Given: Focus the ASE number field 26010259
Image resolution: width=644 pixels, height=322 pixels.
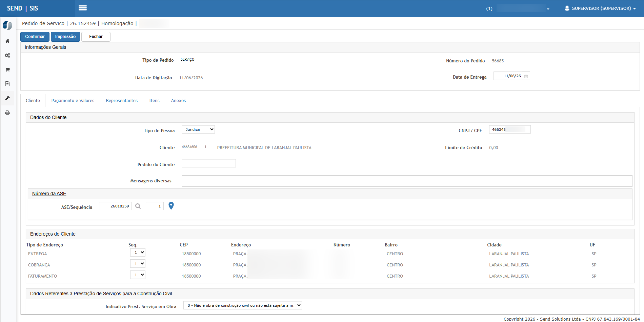Looking at the screenshot, I should pyautogui.click(x=115, y=206).
